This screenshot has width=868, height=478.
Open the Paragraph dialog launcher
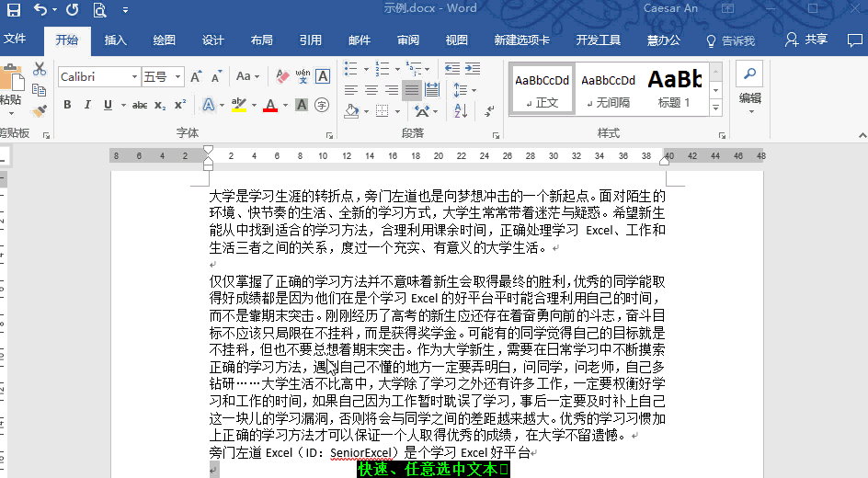click(496, 135)
